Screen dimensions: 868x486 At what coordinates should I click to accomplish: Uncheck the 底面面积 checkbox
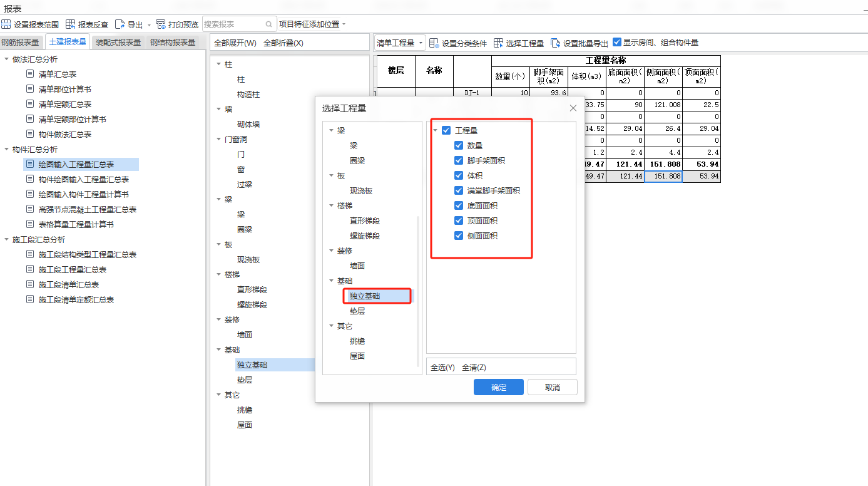coord(459,205)
